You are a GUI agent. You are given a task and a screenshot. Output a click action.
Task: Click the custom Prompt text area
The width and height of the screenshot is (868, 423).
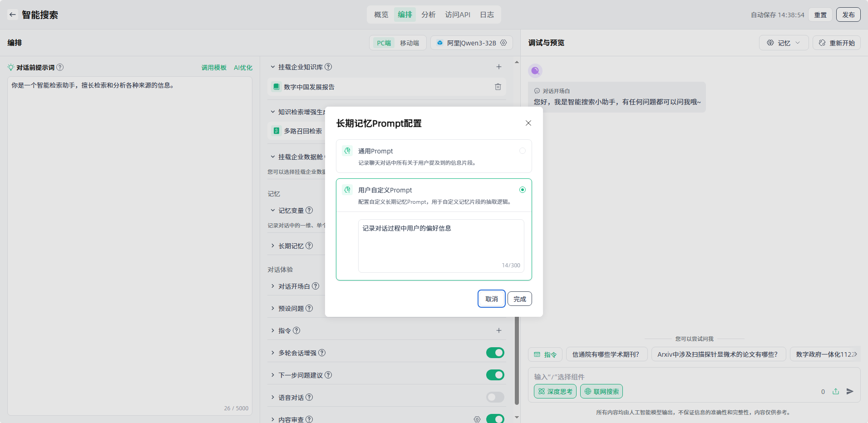click(441, 246)
